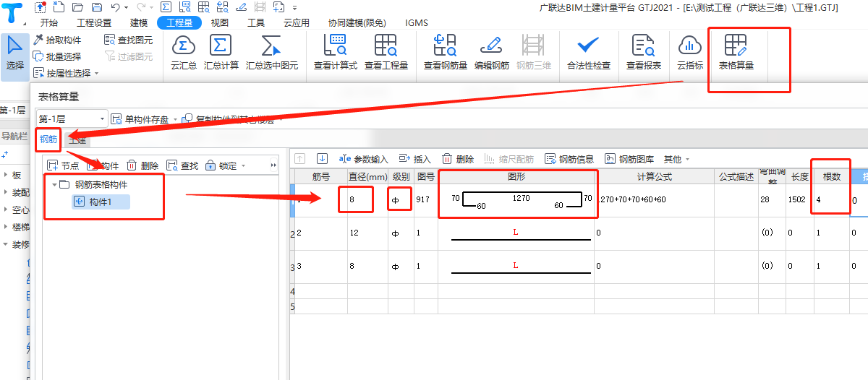Expand the 板 navigation tree item

pyautogui.click(x=6, y=176)
